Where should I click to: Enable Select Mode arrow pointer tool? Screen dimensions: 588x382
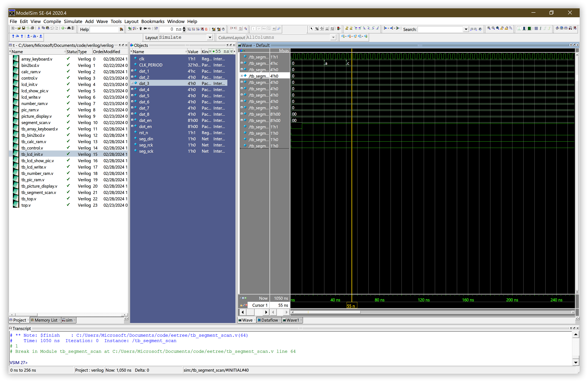click(311, 29)
